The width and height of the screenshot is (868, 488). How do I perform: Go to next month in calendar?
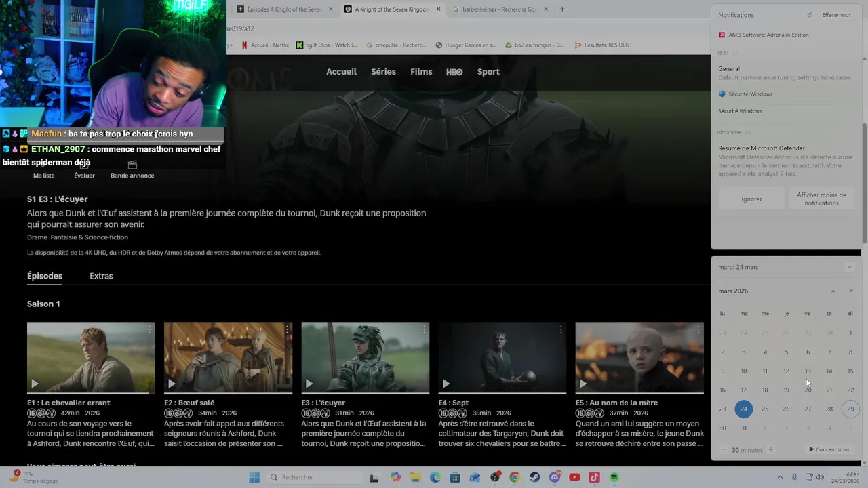pos(851,291)
